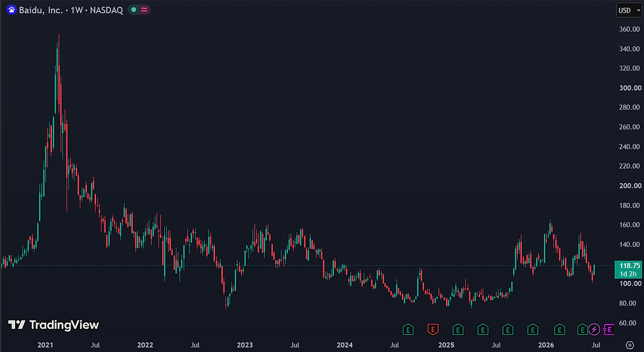Click the green market open status dot
Image resolution: width=644 pixels, height=352 pixels.
point(133,10)
